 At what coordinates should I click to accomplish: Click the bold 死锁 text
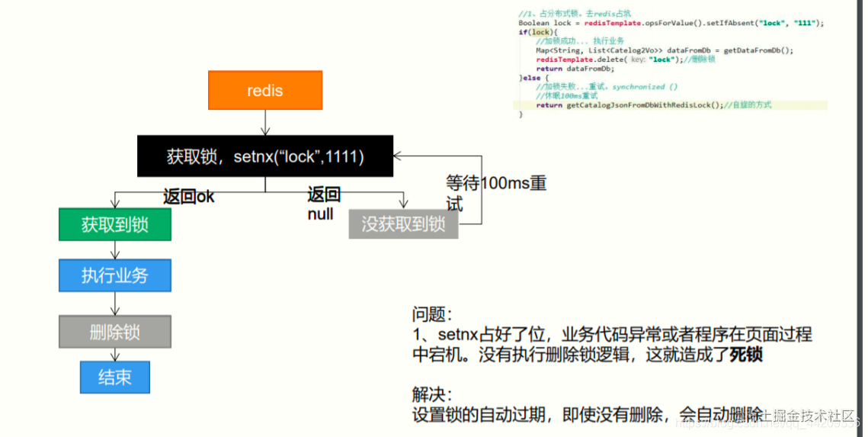tap(746, 355)
